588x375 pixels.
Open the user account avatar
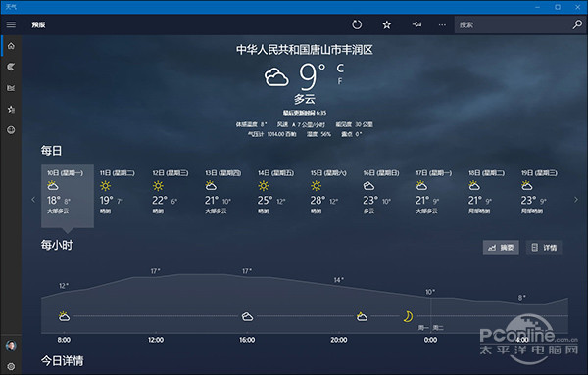coord(11,345)
